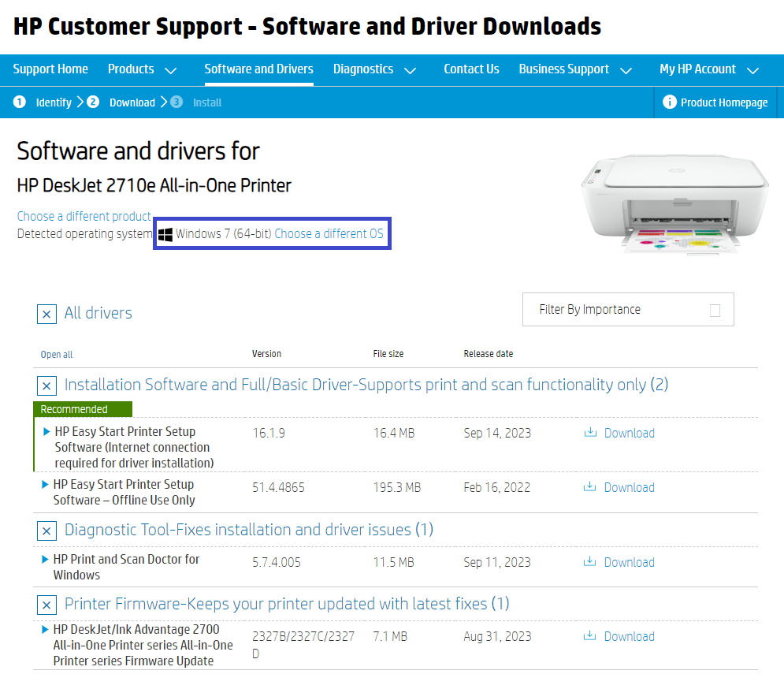Click download icon for the Firmware Update

pos(590,636)
